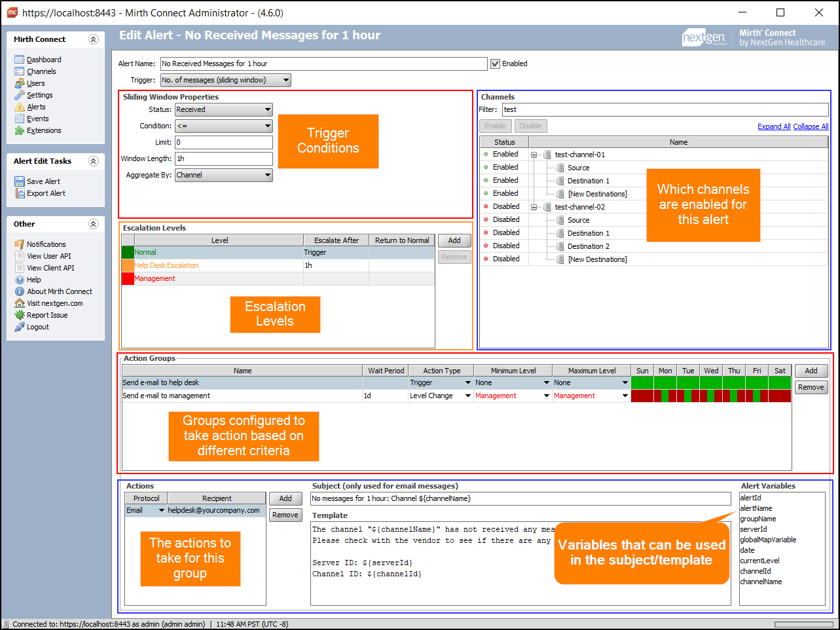Select test-channel-02 channel icon
Image resolution: width=840 pixels, height=630 pixels.
point(547,207)
